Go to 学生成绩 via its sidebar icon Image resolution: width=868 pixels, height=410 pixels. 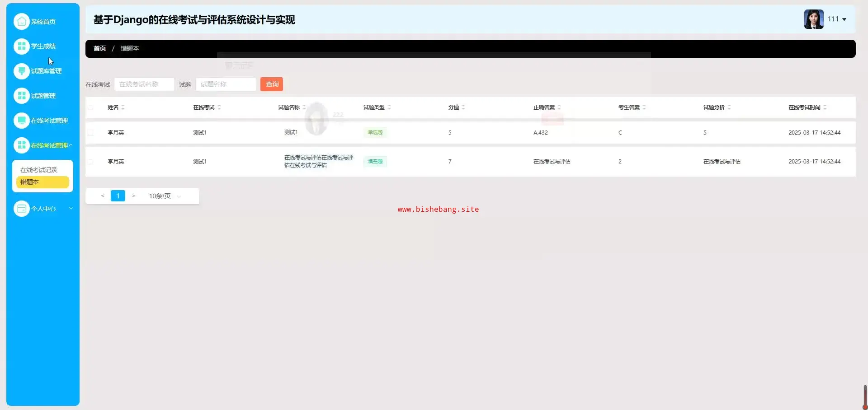pos(21,46)
